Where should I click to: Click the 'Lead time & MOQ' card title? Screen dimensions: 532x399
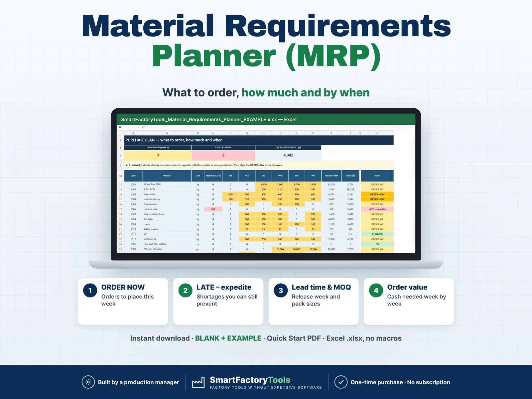321,287
